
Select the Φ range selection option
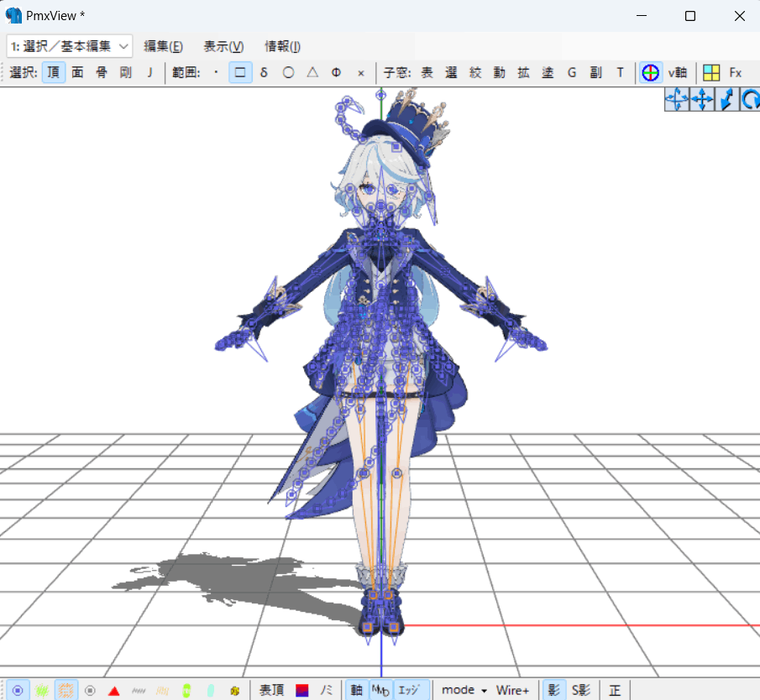pos(337,73)
